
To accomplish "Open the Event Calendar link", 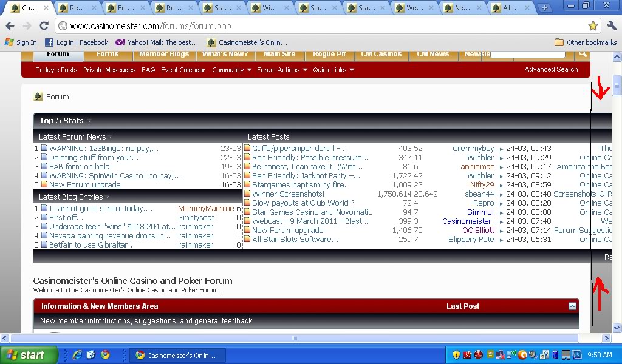I will click(183, 70).
